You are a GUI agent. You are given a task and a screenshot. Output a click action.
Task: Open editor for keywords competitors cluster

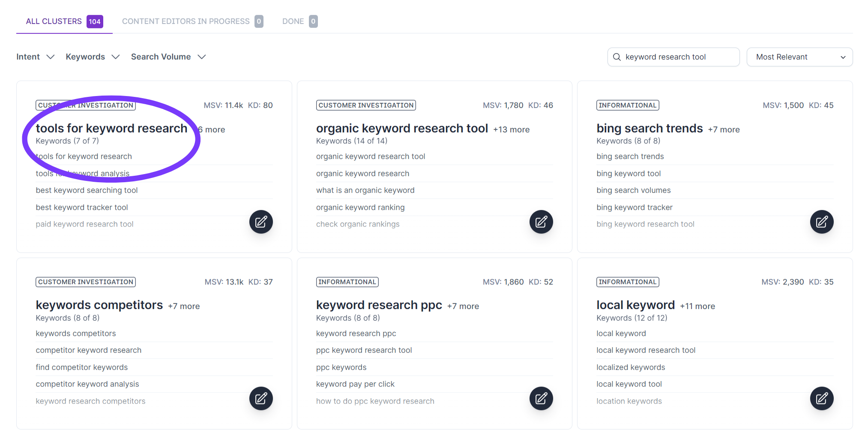261,399
